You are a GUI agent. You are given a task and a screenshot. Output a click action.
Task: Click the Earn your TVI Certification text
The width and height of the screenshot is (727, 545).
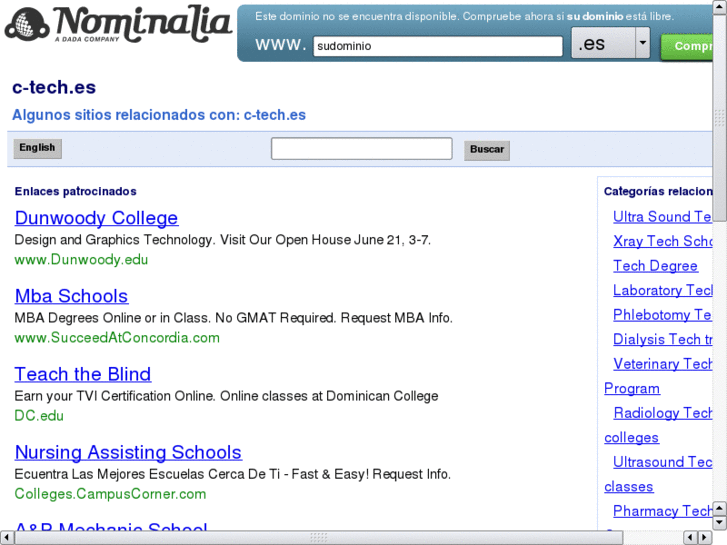(226, 396)
